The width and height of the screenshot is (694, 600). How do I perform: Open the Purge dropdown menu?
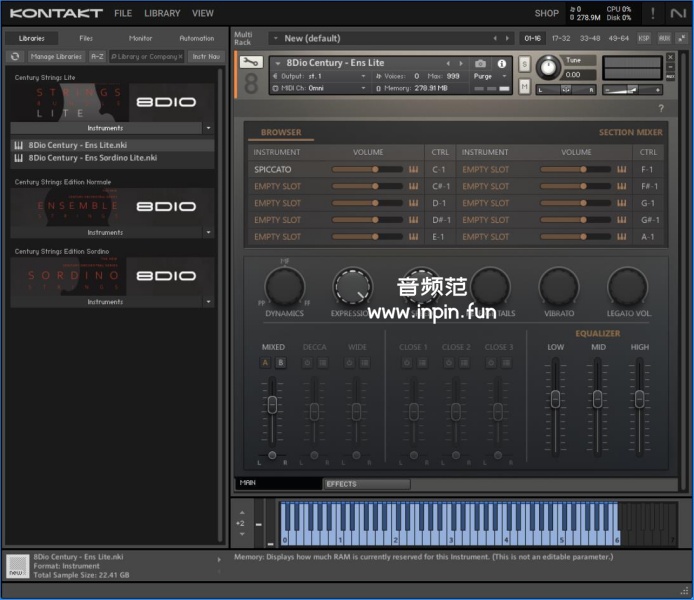tap(486, 76)
